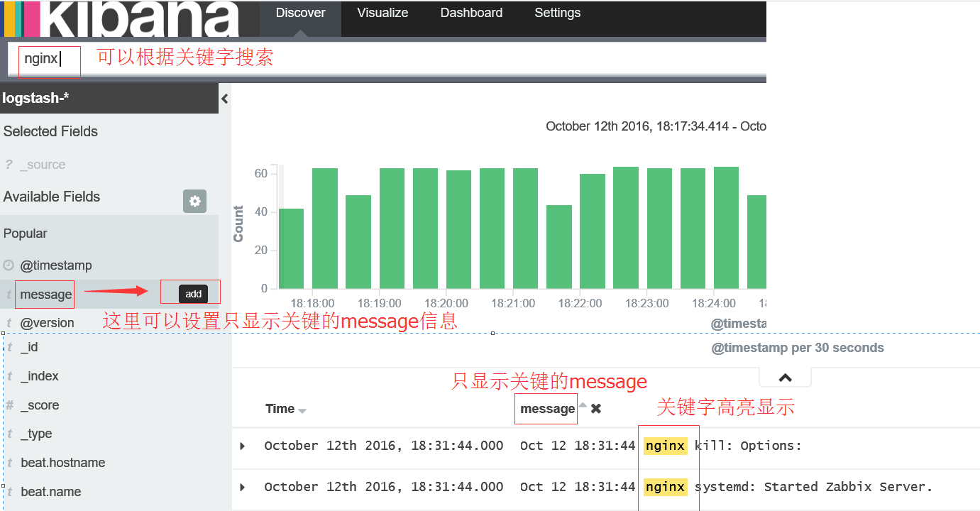Open the logstash-* index pattern selector
Viewport: 980px width, 511px height.
109,98
